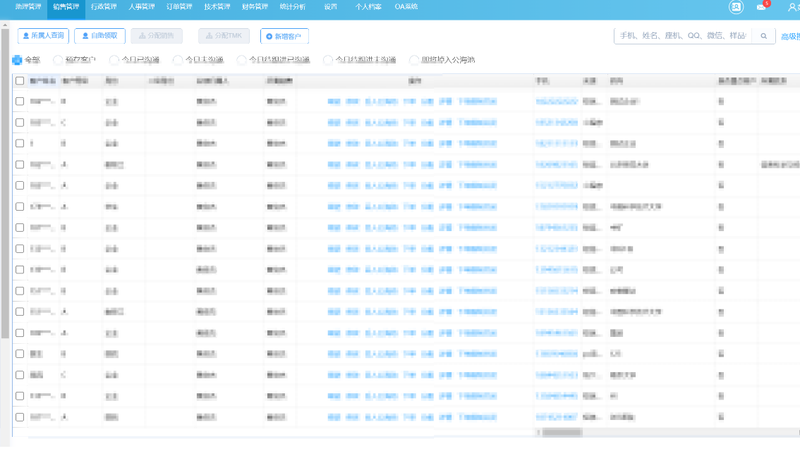Tick the checkbox of first customer row

pos(20,102)
